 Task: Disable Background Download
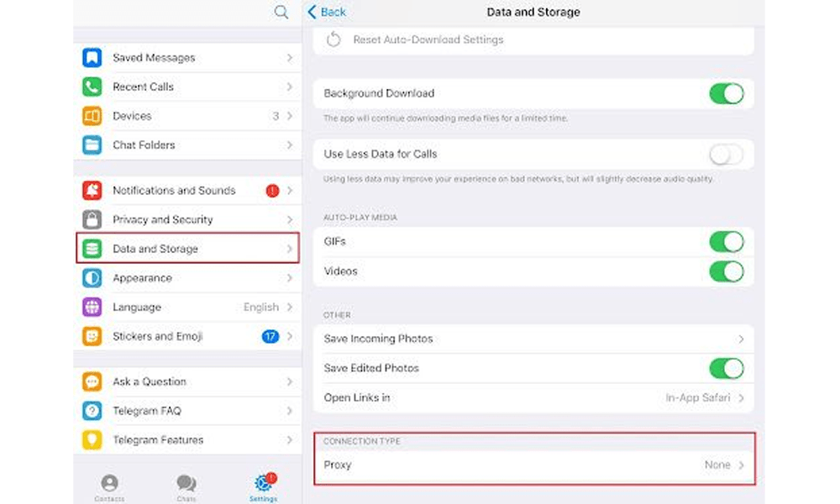[726, 93]
